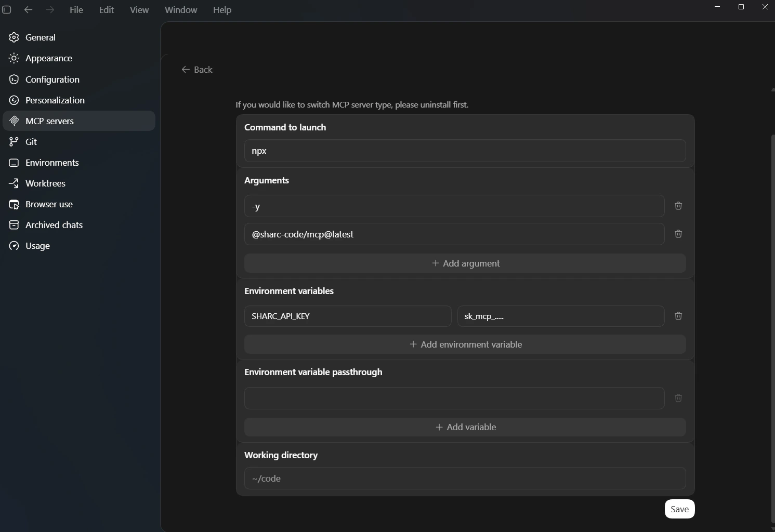Viewport: 775px width, 532px height.
Task: Click the Browser use icon
Action: (14, 204)
